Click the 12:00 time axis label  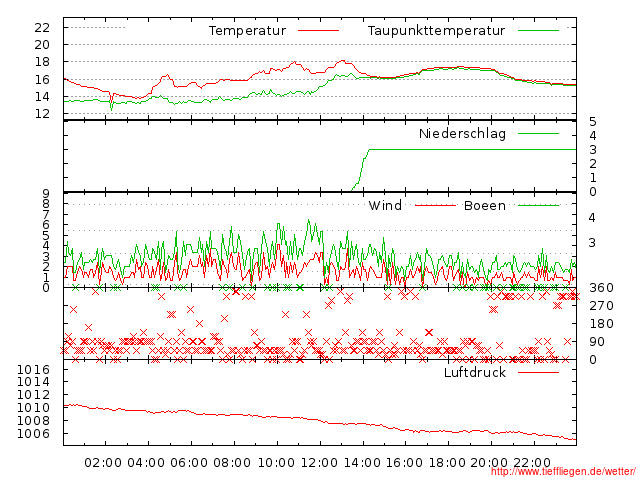click(319, 463)
